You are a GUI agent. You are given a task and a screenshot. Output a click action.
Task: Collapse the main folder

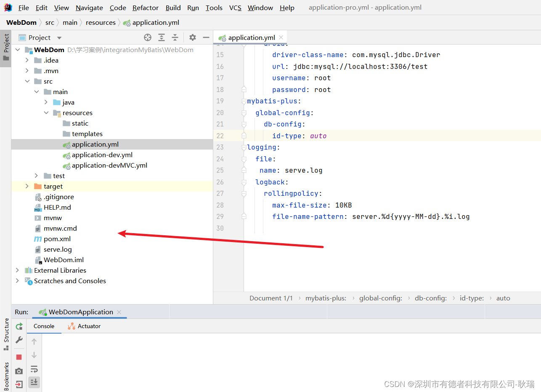click(37, 92)
